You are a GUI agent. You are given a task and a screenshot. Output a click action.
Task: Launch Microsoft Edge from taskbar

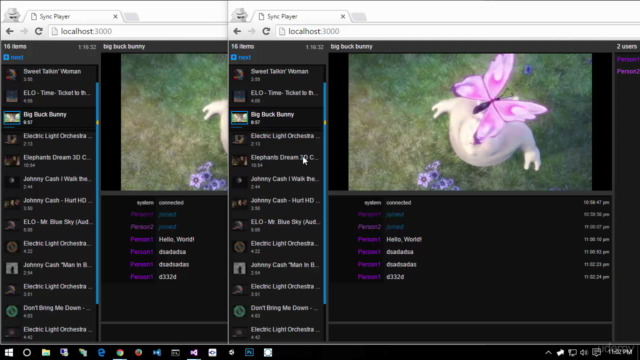101,352
